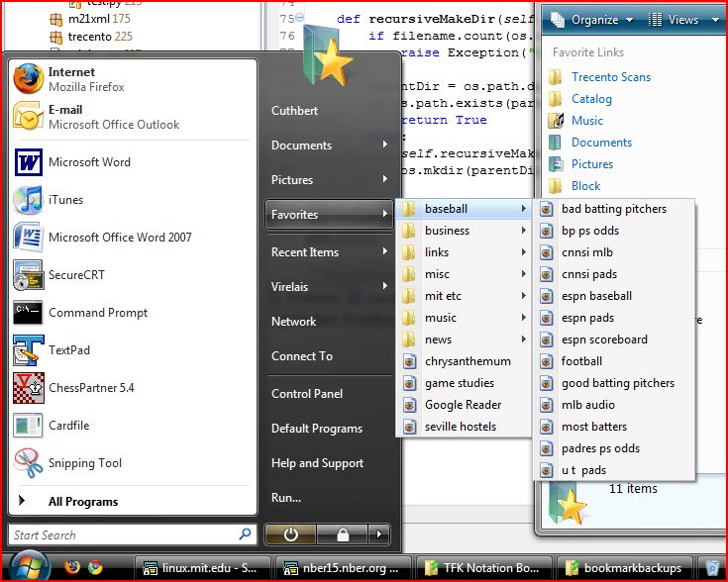Switch to TFK Notation taskbar window

[x=483, y=568]
